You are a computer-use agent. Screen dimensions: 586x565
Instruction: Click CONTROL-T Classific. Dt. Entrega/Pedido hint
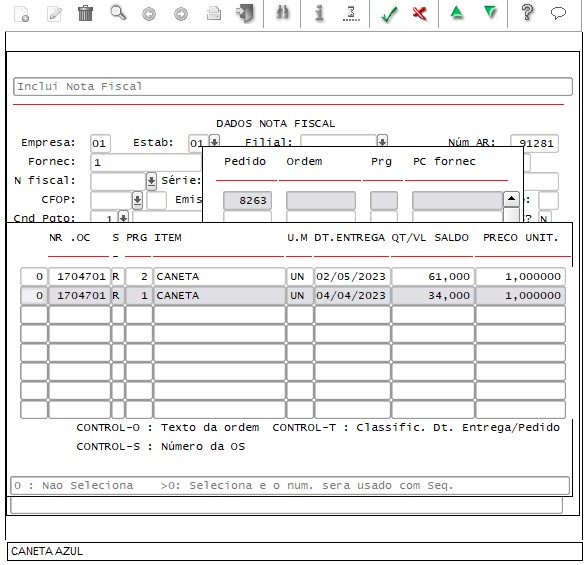pos(416,427)
